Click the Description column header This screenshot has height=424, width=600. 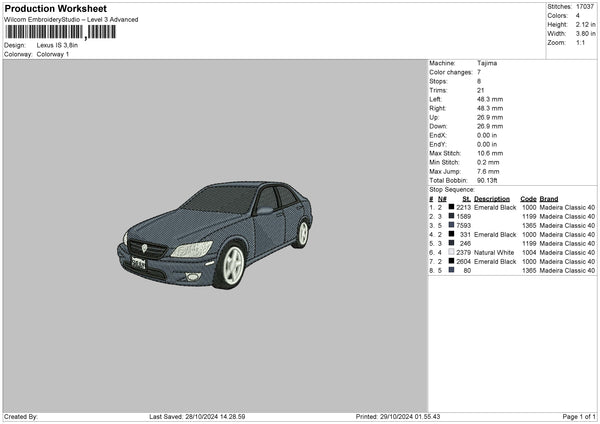tap(491, 198)
